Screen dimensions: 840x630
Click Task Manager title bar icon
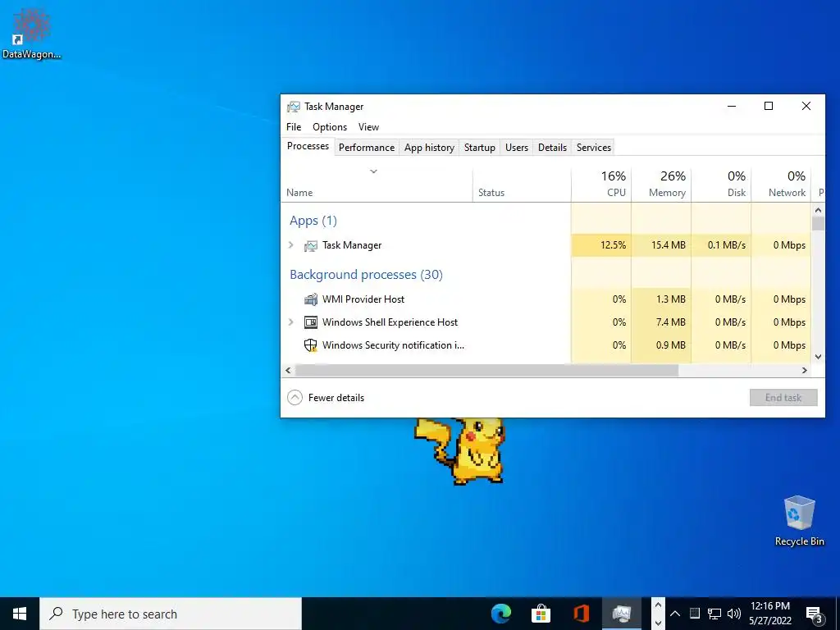(294, 107)
